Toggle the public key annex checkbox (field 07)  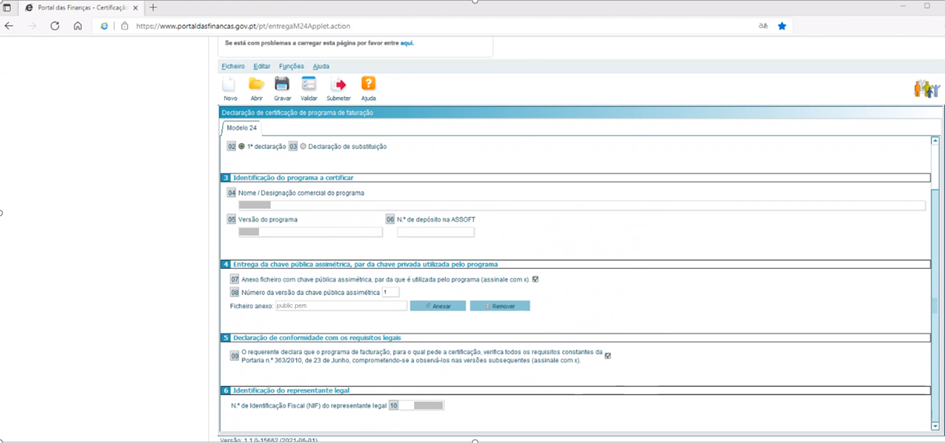pos(536,280)
